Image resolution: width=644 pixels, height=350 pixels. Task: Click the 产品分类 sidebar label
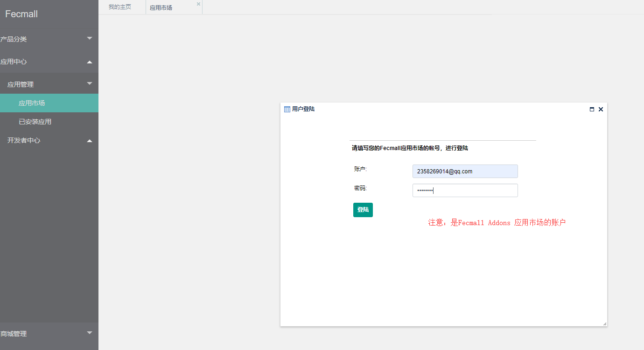pyautogui.click(x=14, y=39)
